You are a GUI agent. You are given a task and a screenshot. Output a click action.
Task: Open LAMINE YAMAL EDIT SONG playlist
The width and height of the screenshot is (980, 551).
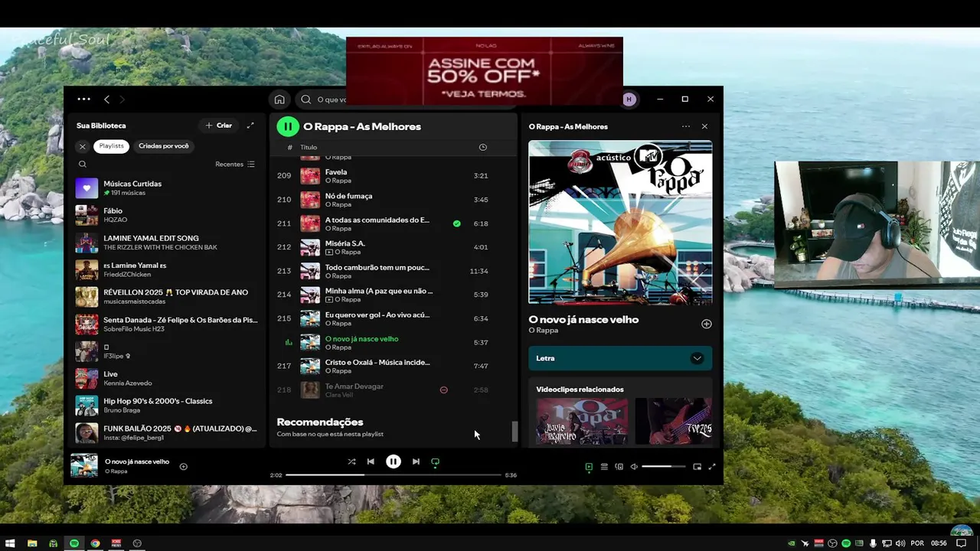[167, 243]
